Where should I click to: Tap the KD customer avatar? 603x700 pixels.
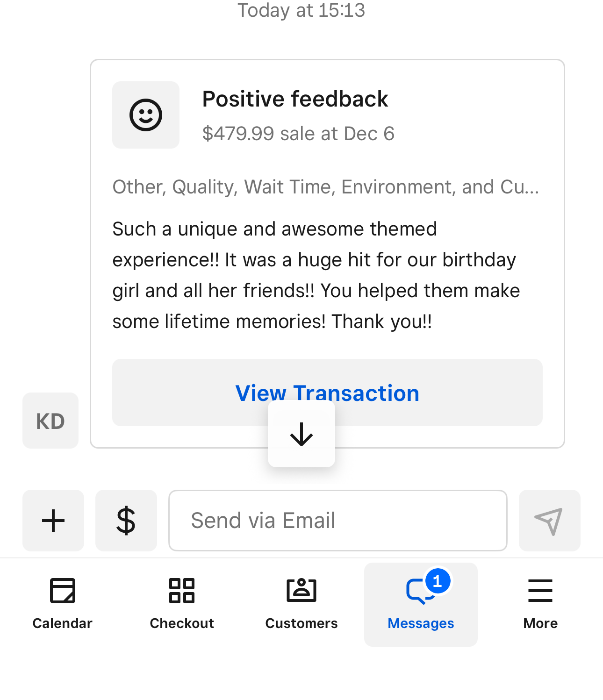(x=50, y=421)
